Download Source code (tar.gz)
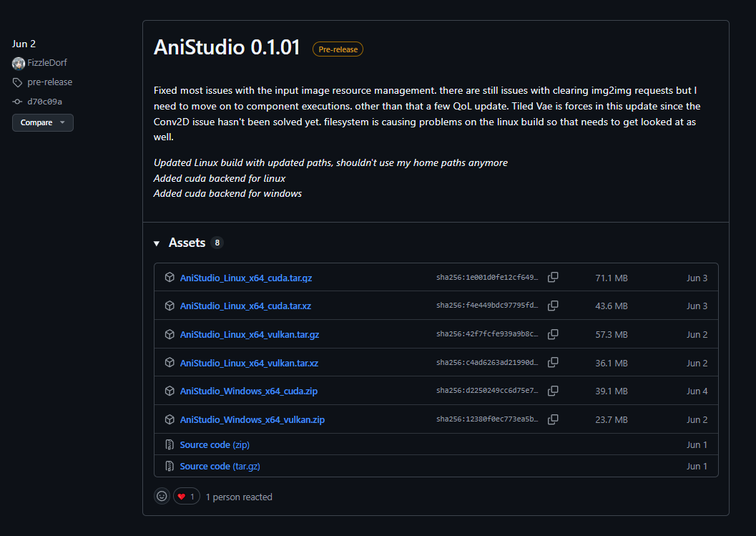 tap(220, 467)
